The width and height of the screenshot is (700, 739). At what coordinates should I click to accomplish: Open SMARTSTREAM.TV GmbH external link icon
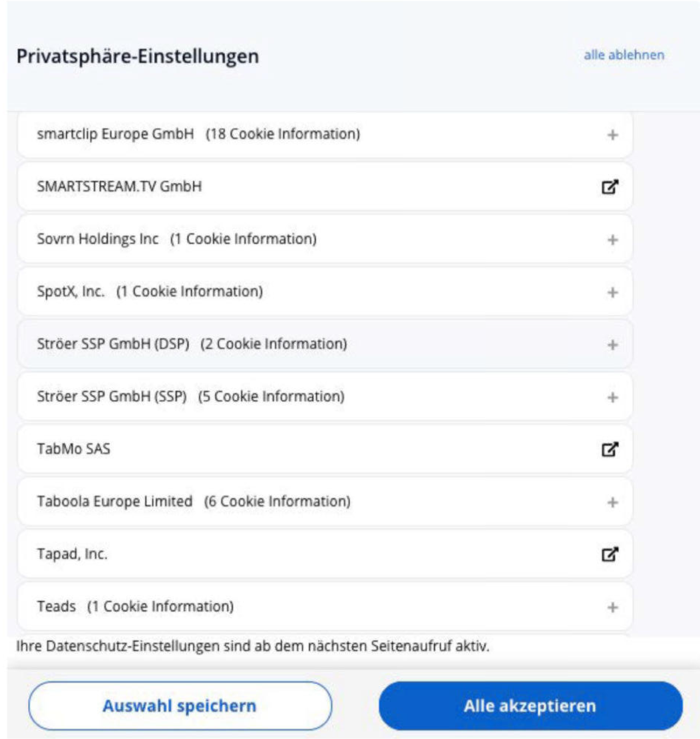[610, 187]
